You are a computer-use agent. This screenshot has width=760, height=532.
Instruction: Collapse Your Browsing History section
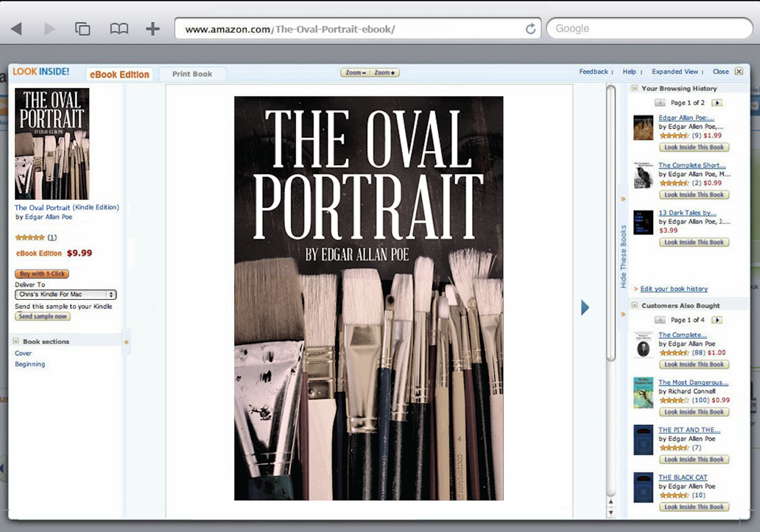tap(635, 88)
